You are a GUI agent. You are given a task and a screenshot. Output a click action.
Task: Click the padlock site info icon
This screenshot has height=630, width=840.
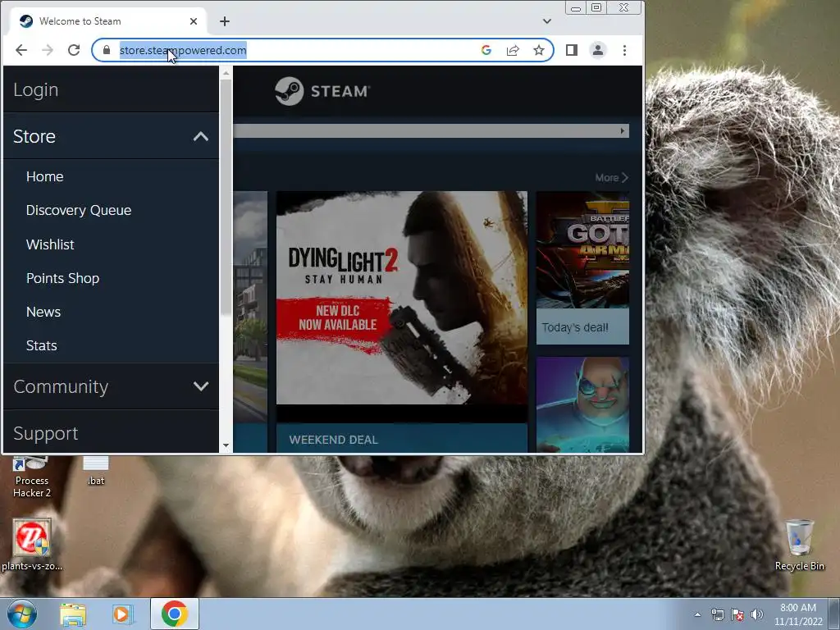point(107,50)
